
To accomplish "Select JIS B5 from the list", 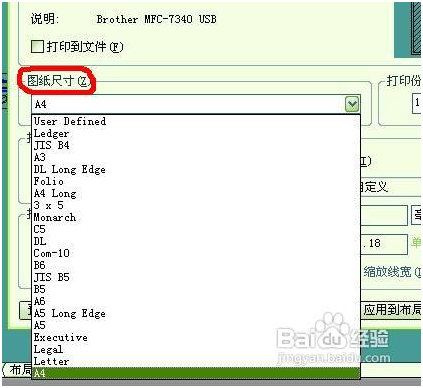I will pyautogui.click(x=196, y=277).
